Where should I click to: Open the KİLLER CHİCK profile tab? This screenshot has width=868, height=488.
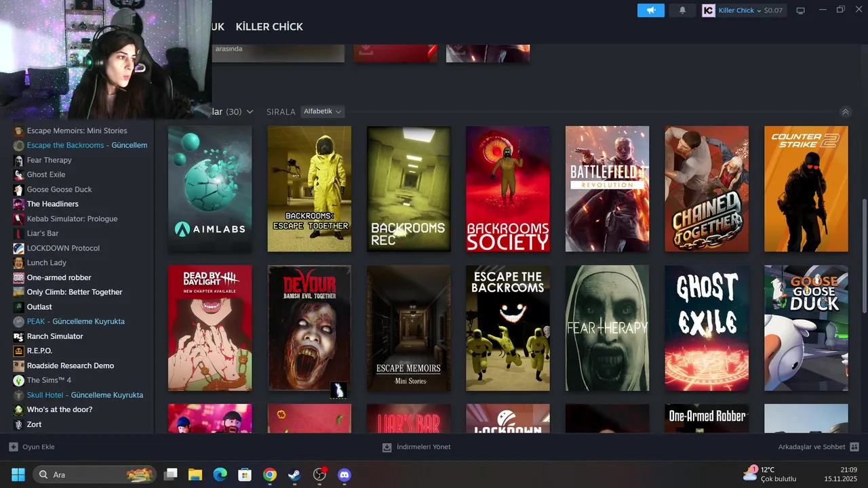269,26
